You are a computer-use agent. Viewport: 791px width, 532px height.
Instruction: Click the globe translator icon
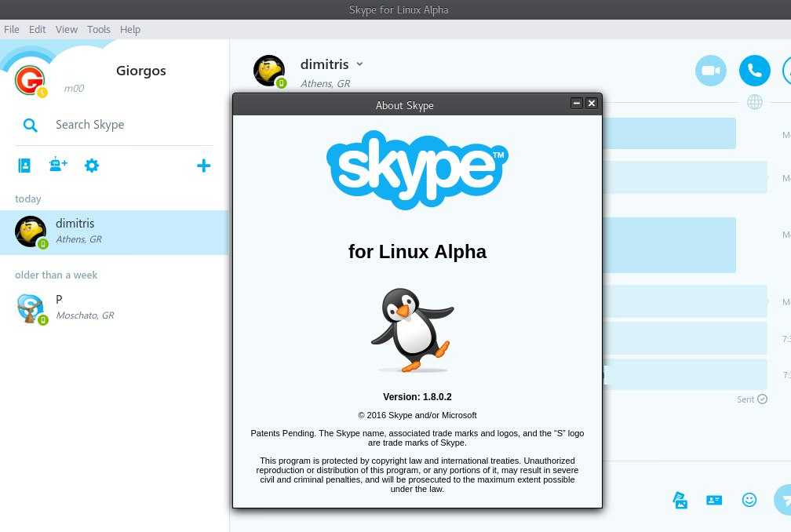(x=755, y=102)
